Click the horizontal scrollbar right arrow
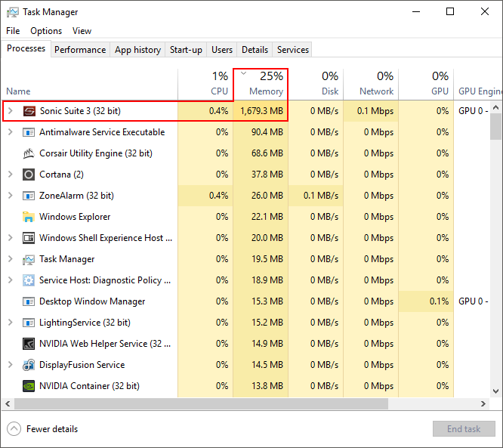 pos(483,403)
